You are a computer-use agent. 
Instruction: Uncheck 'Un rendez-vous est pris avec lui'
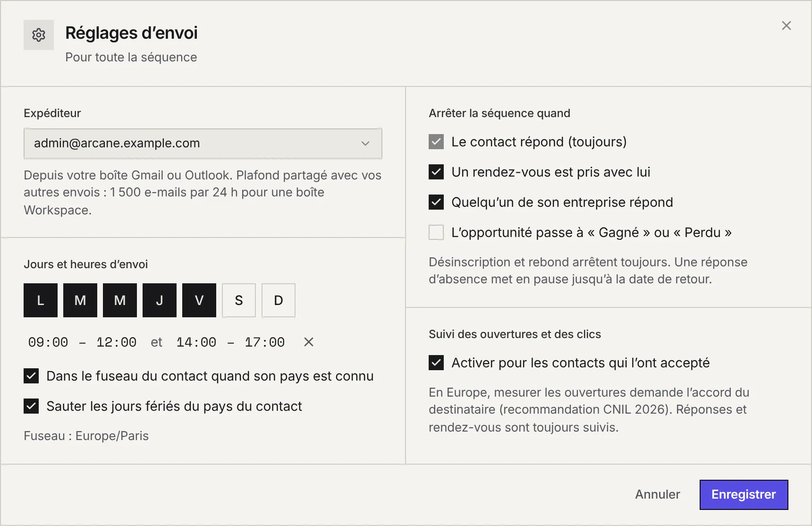[436, 172]
